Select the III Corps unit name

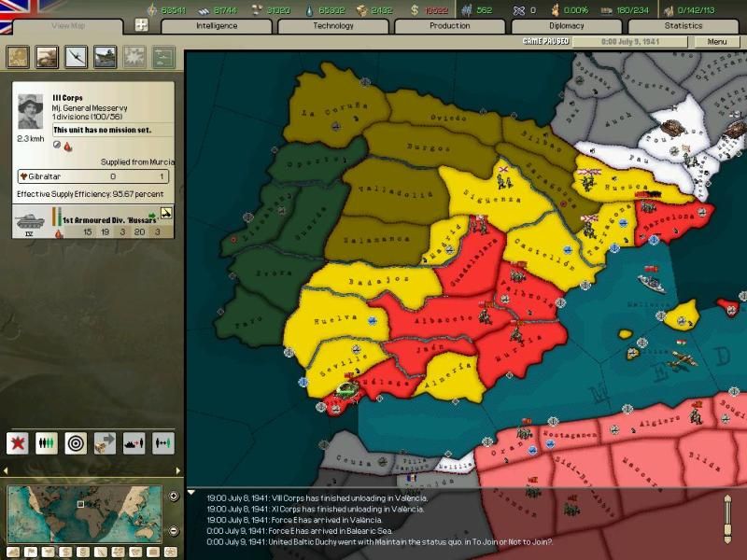point(67,98)
